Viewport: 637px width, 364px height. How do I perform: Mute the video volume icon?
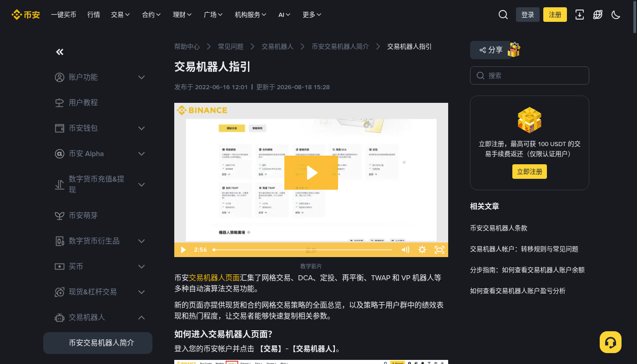(x=405, y=249)
